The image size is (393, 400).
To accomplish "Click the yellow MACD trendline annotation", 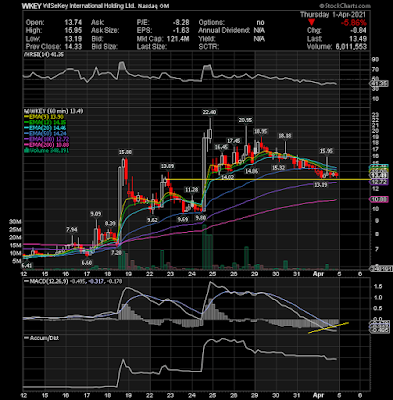I will point(329,328).
